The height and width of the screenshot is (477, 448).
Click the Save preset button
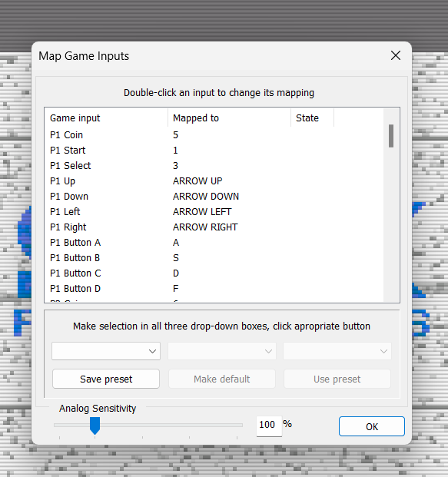(x=106, y=379)
